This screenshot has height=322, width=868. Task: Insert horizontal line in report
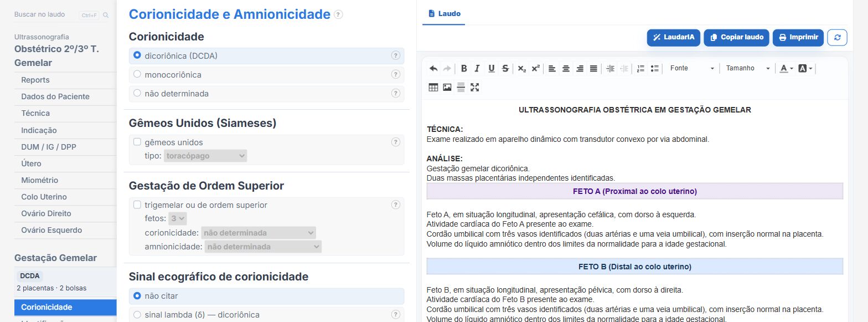[x=461, y=87]
